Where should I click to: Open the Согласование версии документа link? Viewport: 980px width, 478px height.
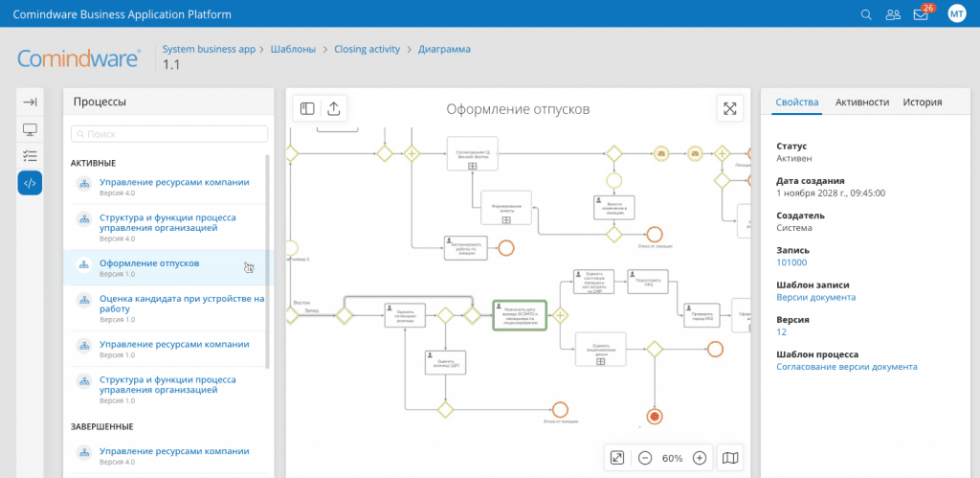coord(846,367)
